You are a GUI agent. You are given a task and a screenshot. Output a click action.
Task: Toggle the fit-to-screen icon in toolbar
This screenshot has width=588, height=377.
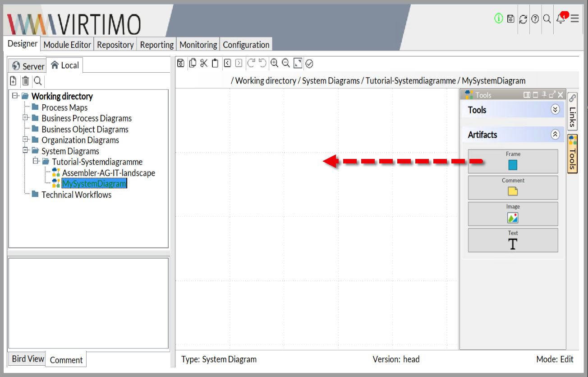[298, 64]
